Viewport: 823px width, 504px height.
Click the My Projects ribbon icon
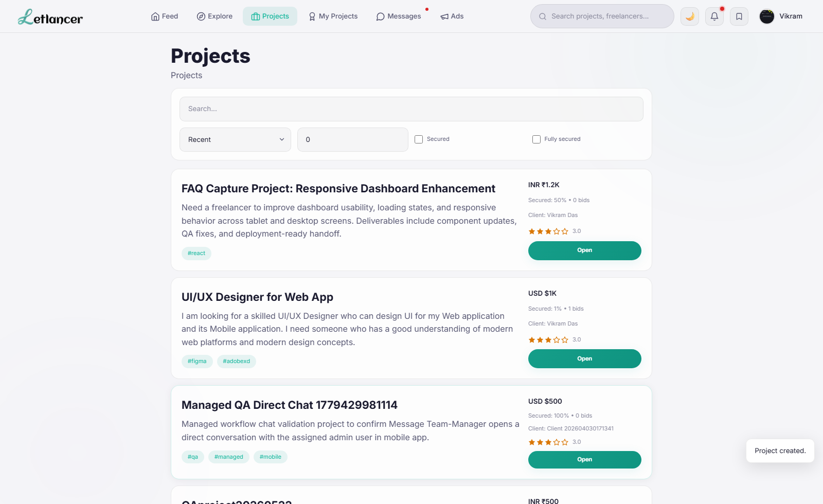click(312, 16)
